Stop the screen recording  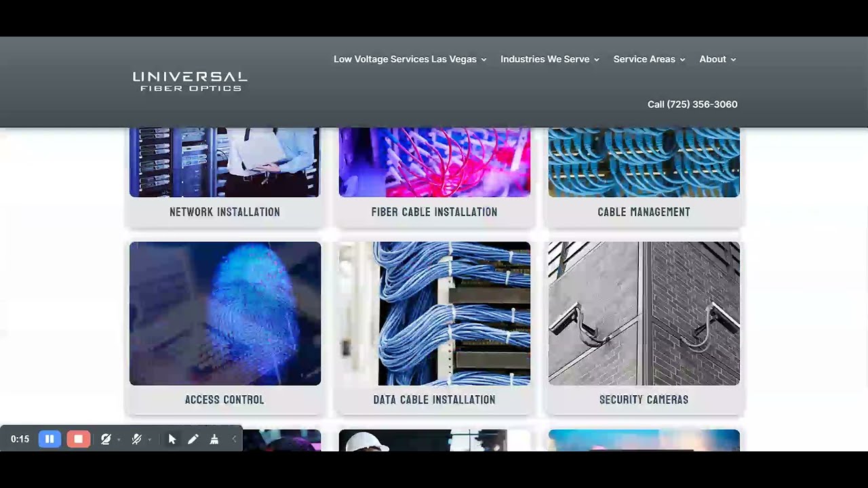(x=78, y=439)
